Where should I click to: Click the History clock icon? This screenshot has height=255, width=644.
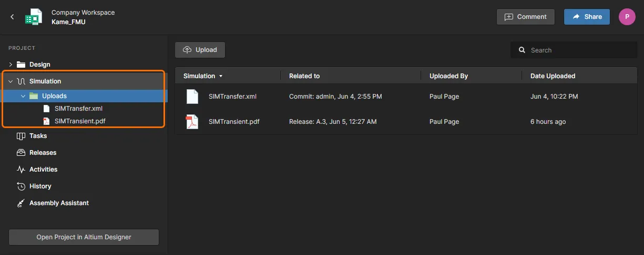tap(21, 186)
